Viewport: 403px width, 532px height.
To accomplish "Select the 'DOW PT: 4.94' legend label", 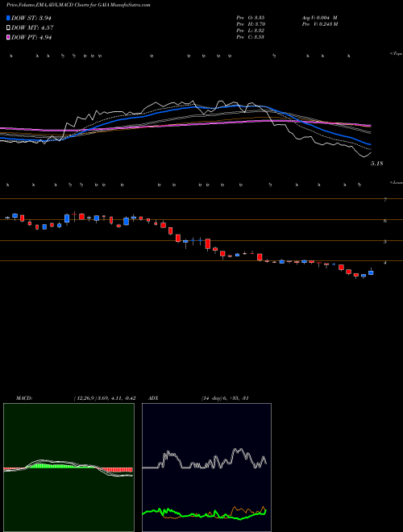I will [31, 37].
